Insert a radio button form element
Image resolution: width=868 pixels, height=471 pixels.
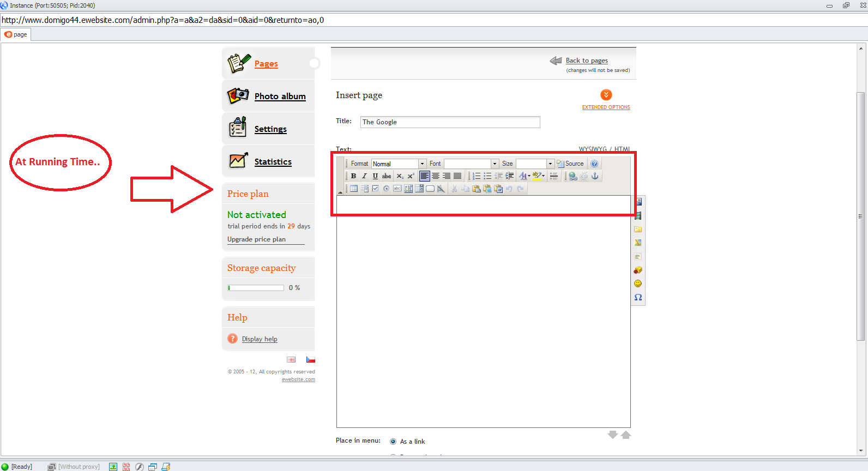(x=387, y=189)
